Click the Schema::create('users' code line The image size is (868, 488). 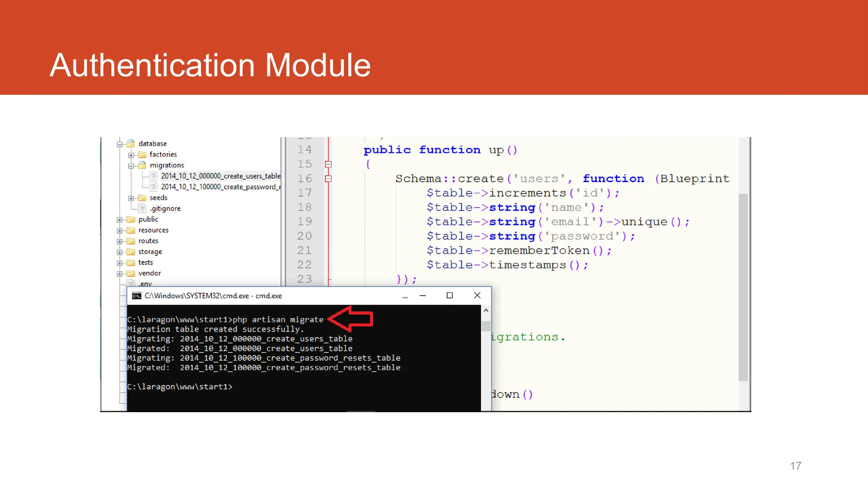(562, 179)
